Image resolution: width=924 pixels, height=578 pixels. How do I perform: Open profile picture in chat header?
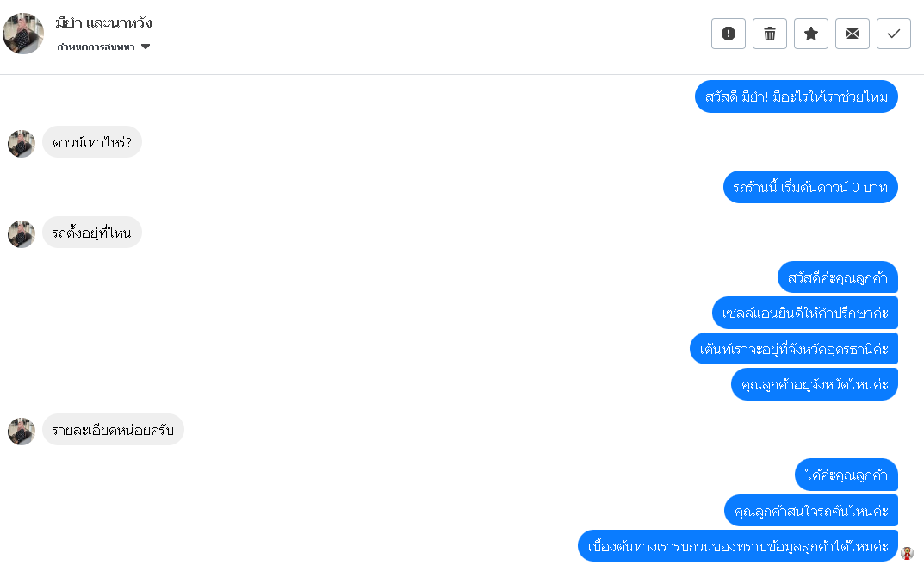pyautogui.click(x=23, y=34)
